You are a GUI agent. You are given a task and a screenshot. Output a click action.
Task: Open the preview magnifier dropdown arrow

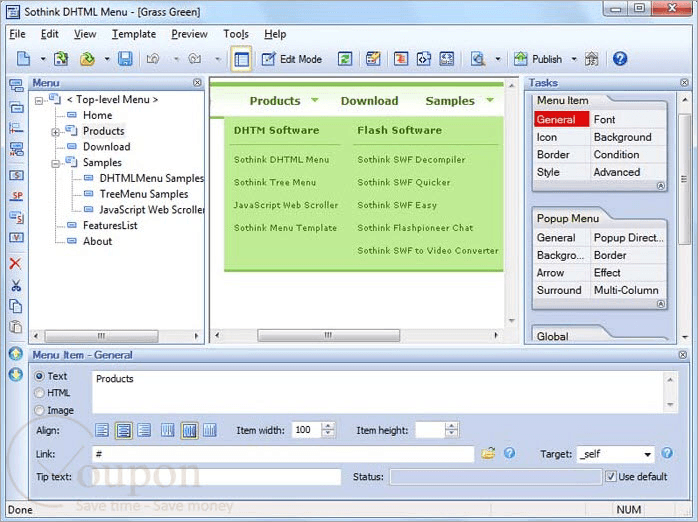[x=498, y=59]
